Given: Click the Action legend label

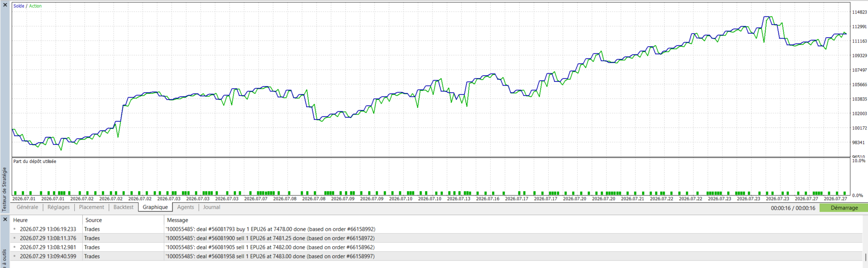Looking at the screenshot, I should pyautogui.click(x=35, y=6).
